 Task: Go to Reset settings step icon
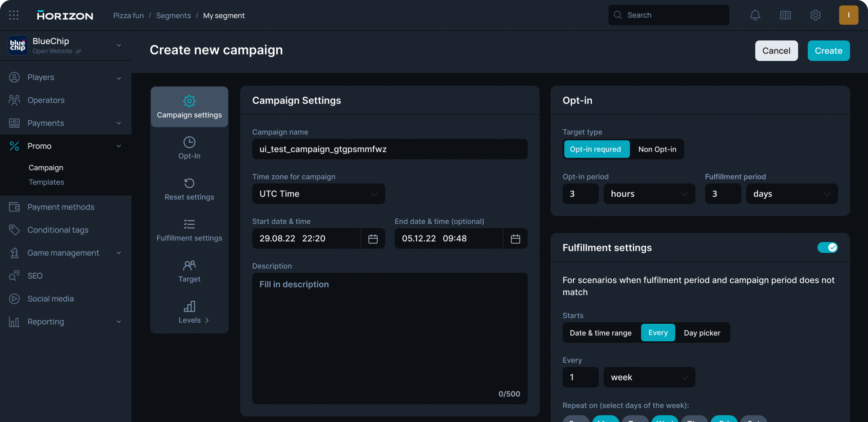[x=189, y=183]
